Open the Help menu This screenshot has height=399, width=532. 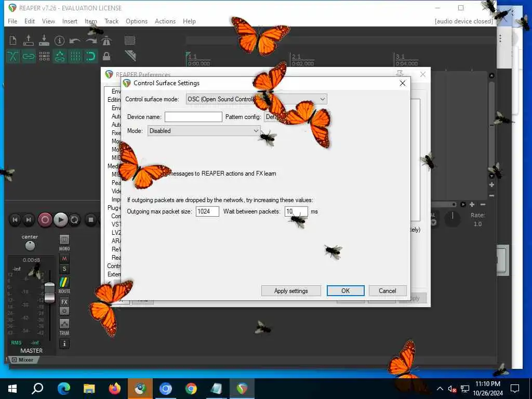pyautogui.click(x=189, y=21)
